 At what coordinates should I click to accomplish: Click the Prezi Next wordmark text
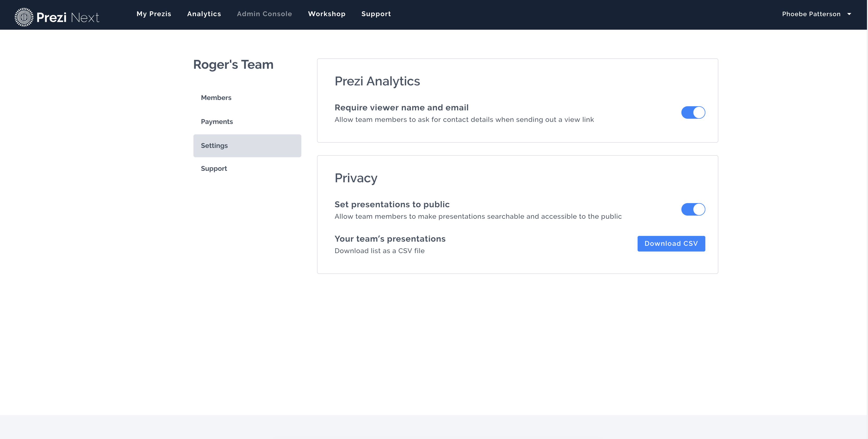coord(68,17)
